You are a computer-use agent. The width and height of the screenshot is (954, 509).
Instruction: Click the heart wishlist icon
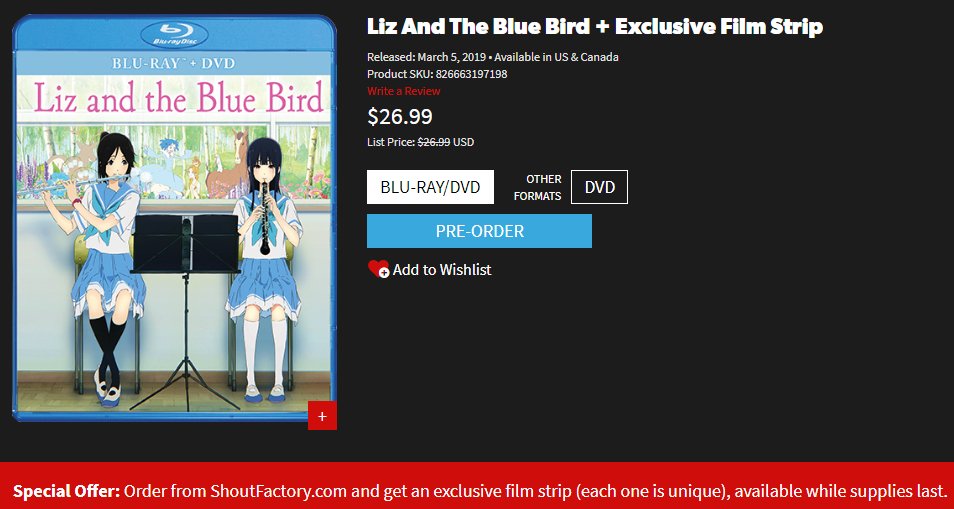[378, 269]
